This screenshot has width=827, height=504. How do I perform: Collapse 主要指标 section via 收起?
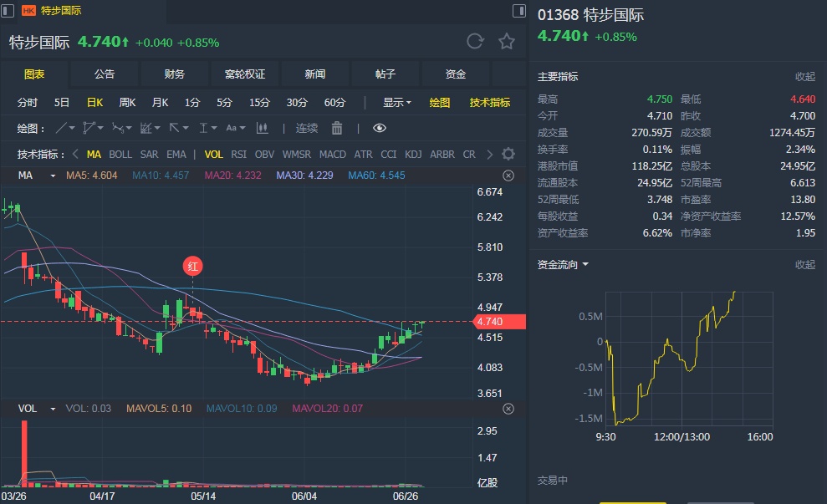click(x=804, y=77)
